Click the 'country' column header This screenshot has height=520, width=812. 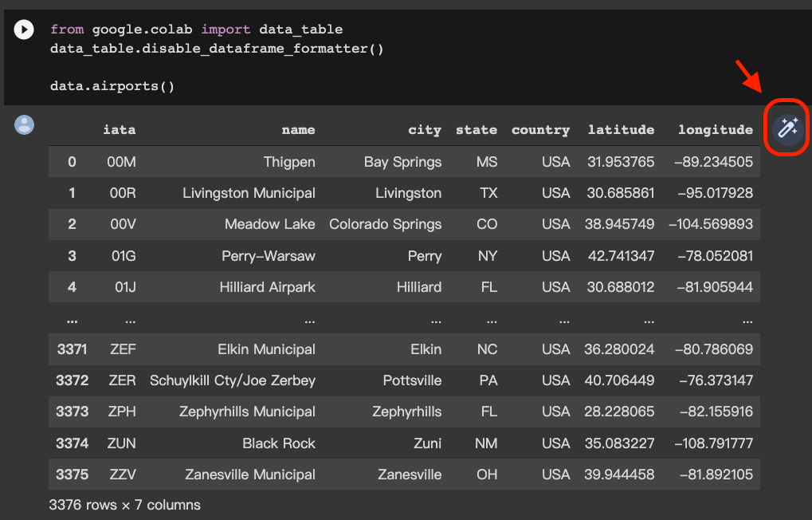(540, 130)
